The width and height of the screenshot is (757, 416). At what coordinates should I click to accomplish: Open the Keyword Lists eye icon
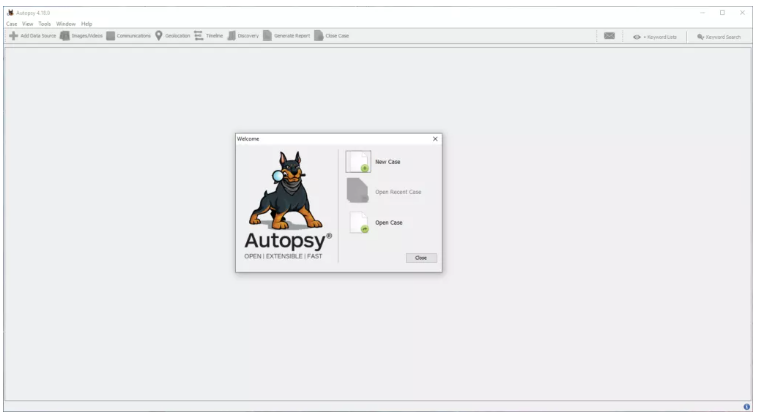(637, 37)
